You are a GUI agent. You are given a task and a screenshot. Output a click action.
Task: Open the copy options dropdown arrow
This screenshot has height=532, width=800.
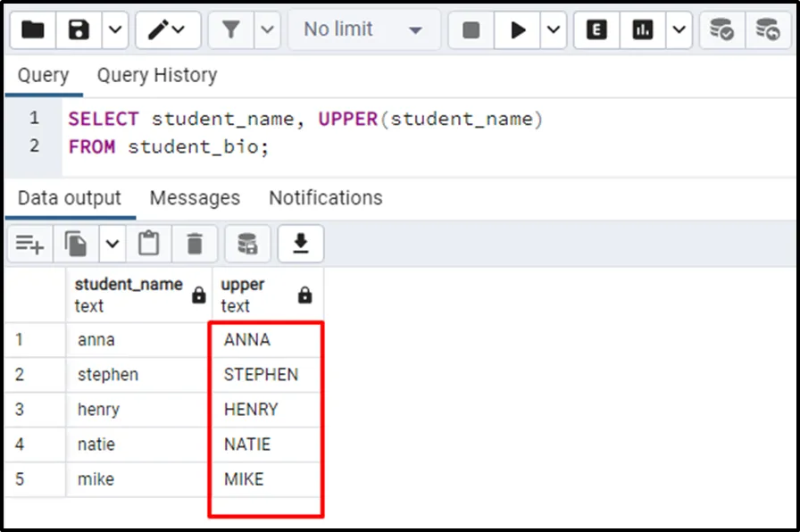point(112,243)
